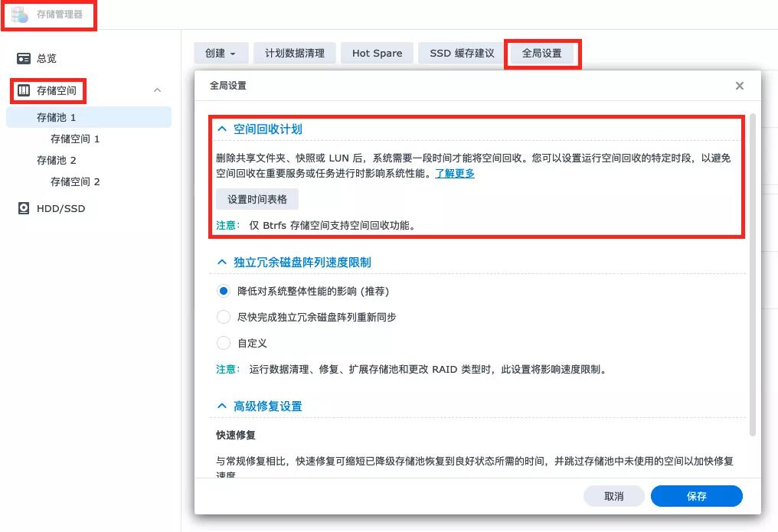This screenshot has width=778, height=532.
Task: Collapse the 存储空间 sidebar group chevron
Action: [x=157, y=90]
